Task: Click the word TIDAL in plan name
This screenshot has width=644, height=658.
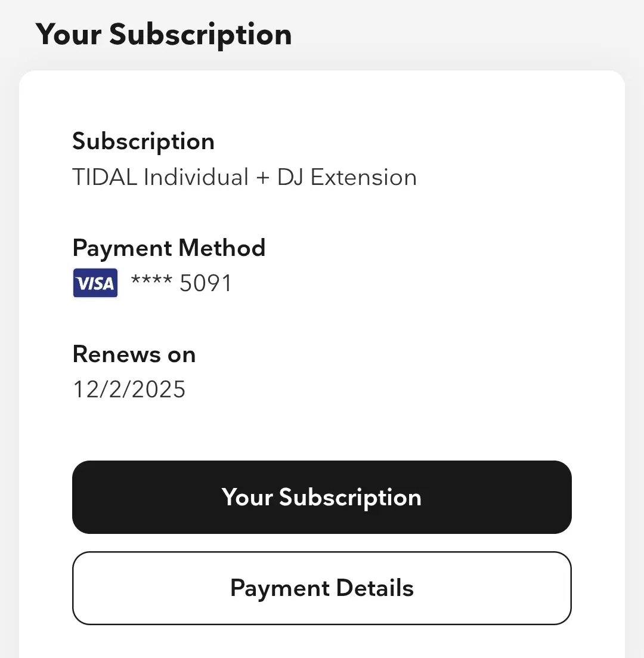Action: 105,177
